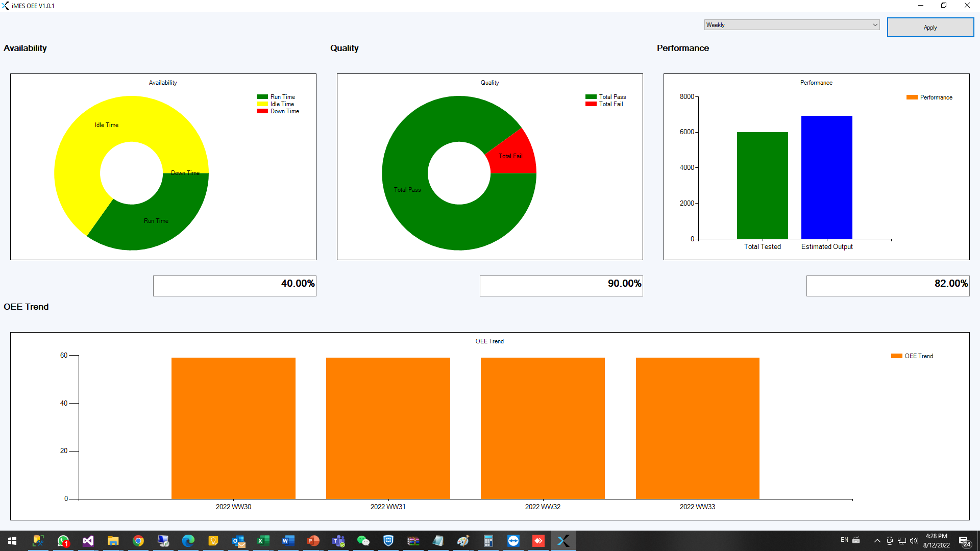
Task: Click the Apply button
Action: [930, 28]
